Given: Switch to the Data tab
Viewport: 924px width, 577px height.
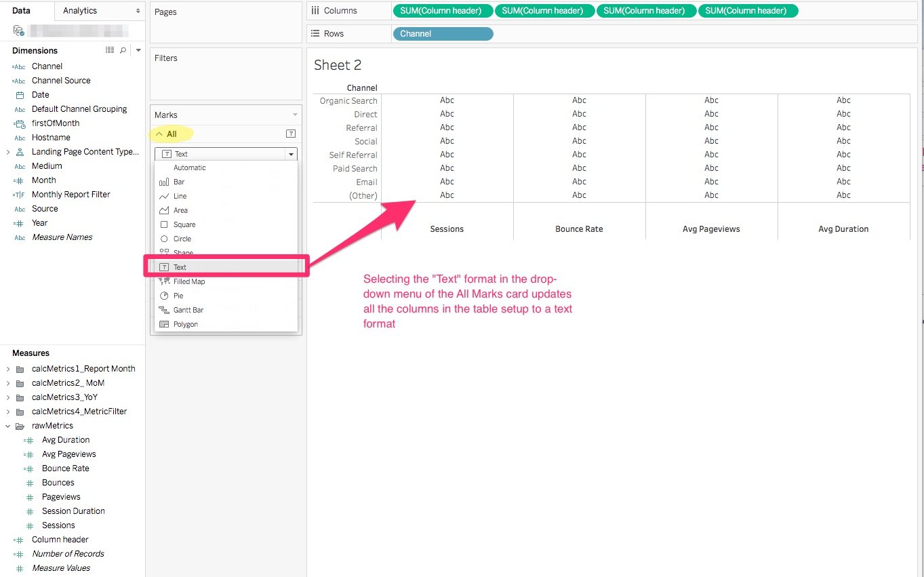Looking at the screenshot, I should pos(20,10).
